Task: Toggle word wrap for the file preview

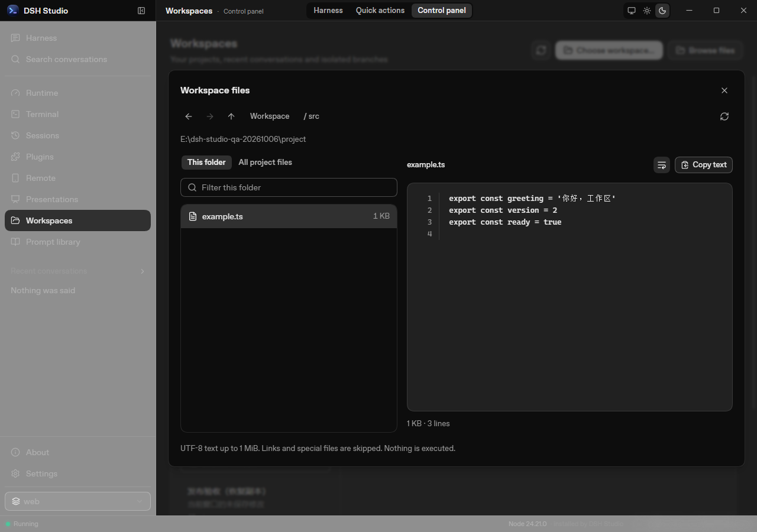Action: [x=662, y=165]
